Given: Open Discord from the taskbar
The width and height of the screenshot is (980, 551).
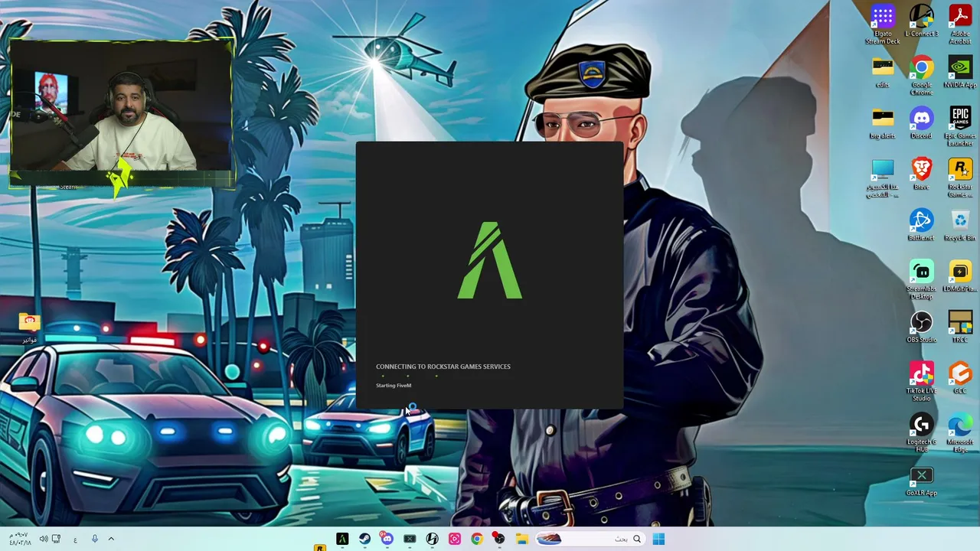Looking at the screenshot, I should pos(387,539).
